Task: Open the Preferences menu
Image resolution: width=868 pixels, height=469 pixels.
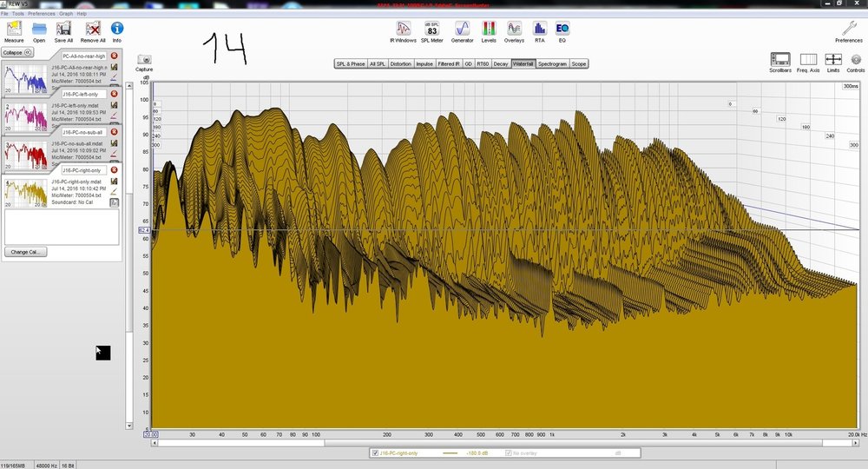Action: click(42, 13)
